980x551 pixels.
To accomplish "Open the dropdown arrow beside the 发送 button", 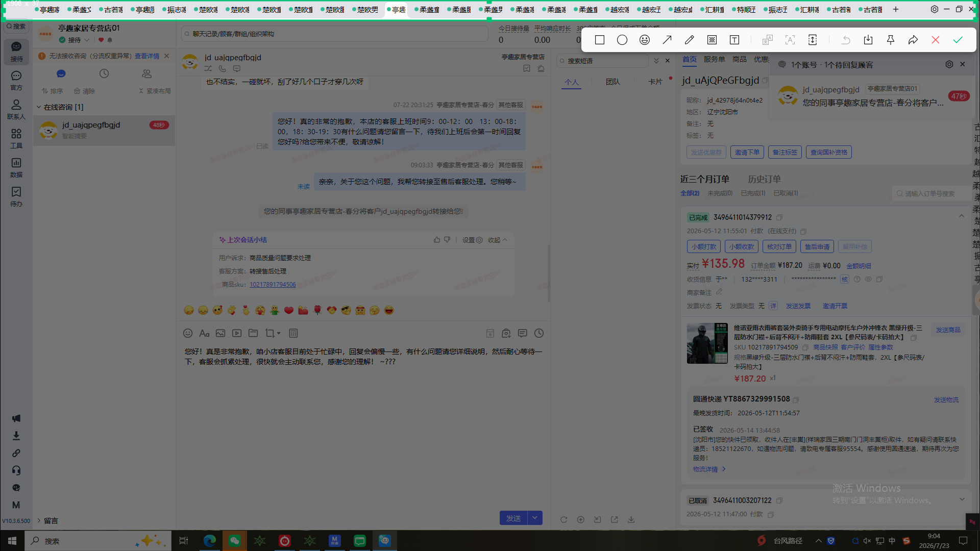I will pyautogui.click(x=535, y=518).
